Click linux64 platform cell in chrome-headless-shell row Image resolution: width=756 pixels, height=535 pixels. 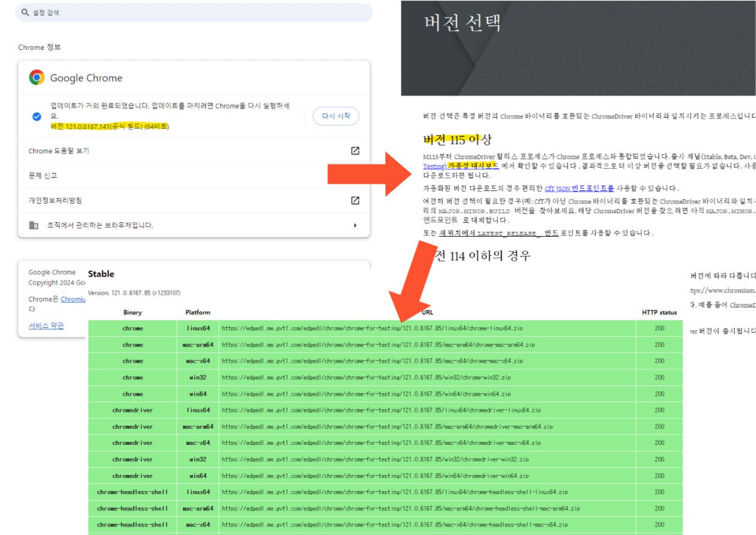click(x=198, y=492)
